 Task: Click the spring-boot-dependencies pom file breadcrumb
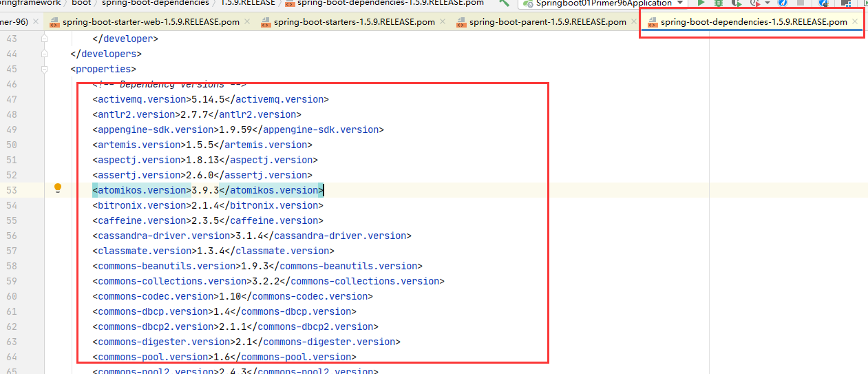tap(384, 3)
